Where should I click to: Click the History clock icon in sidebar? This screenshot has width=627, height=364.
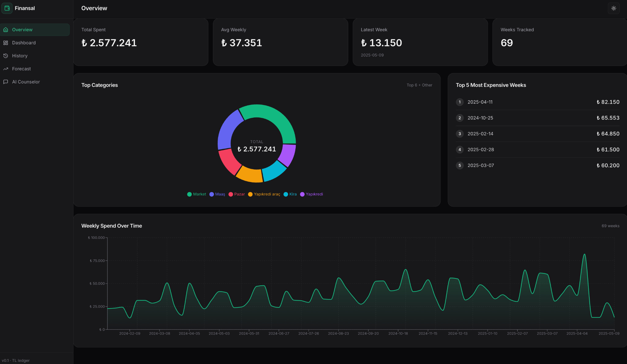[6, 56]
